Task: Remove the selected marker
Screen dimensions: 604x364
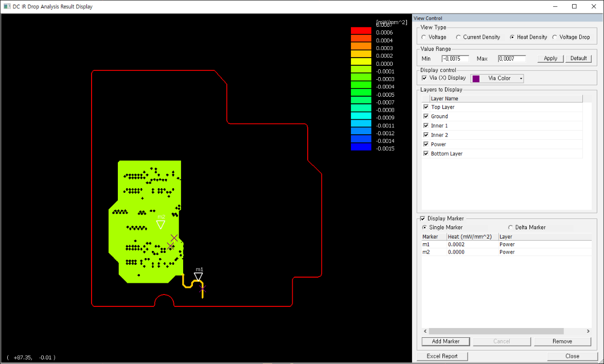Action: tap(562, 341)
